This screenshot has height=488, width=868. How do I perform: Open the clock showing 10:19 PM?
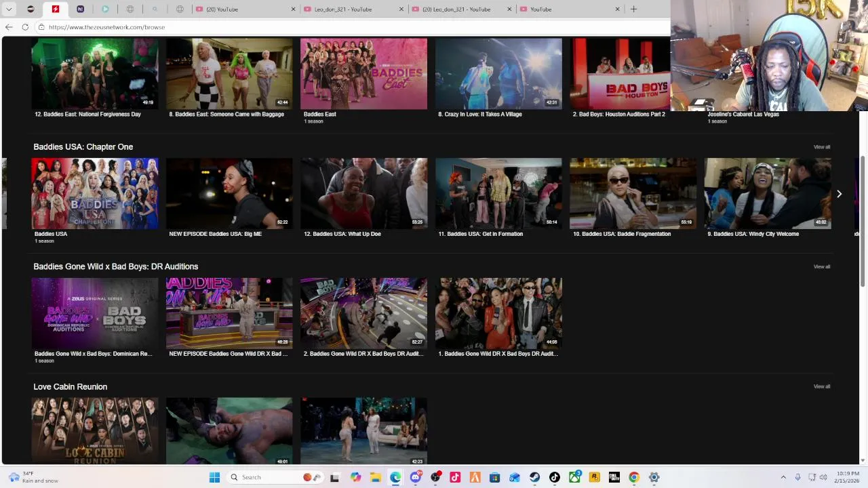(848, 477)
